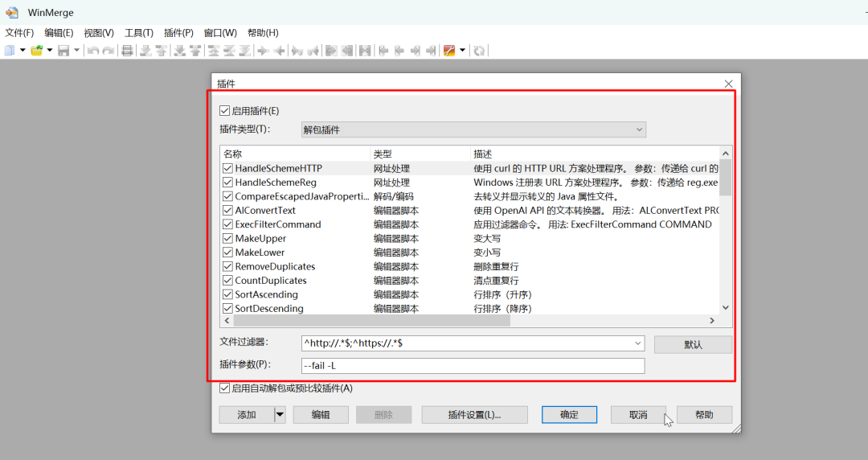Image resolution: width=868 pixels, height=460 pixels.
Task: Toggle the RemoveDuplicates plugin checkbox
Action: [x=227, y=266]
